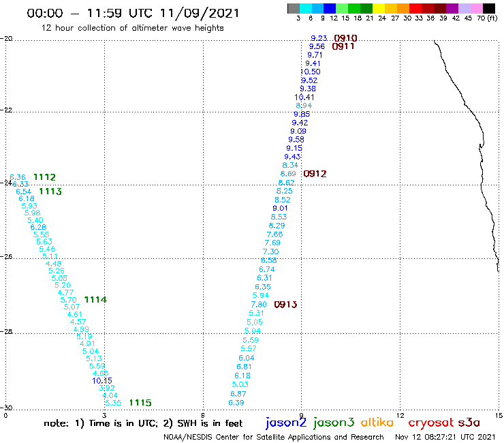Click the wave height value 6.54
The width and height of the screenshot is (504, 443).
tap(24, 192)
